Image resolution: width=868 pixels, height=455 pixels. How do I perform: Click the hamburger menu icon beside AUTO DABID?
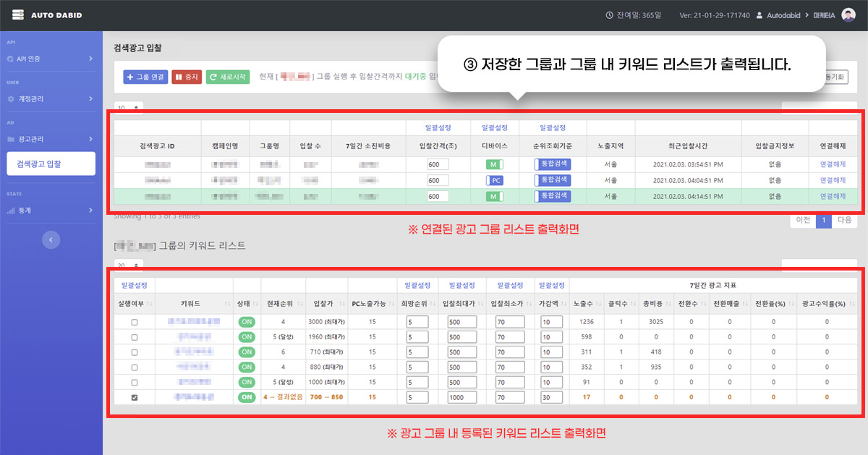coord(18,14)
